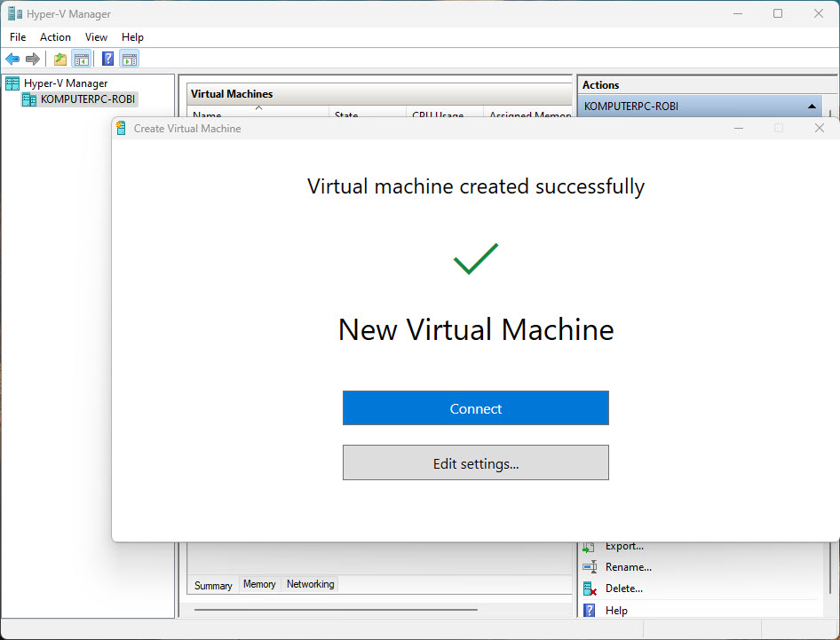
Task: Open Edit settings for the new VM
Action: (475, 462)
